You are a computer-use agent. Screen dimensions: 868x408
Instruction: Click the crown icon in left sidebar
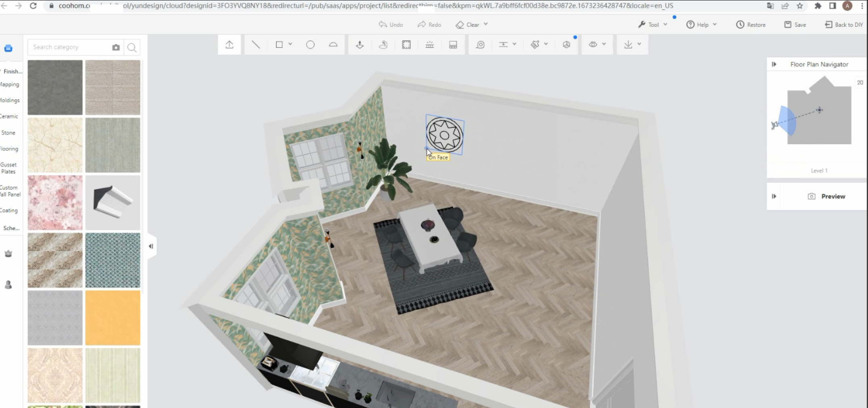(8, 254)
